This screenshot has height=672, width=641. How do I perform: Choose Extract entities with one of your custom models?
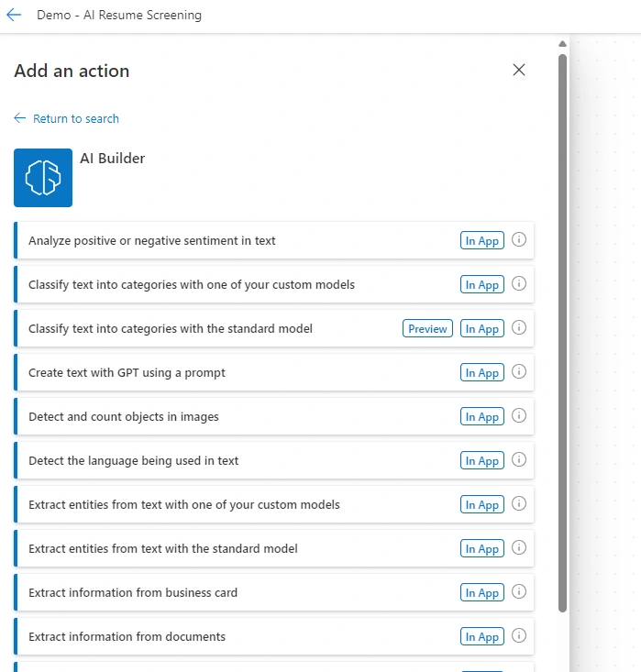(x=273, y=504)
